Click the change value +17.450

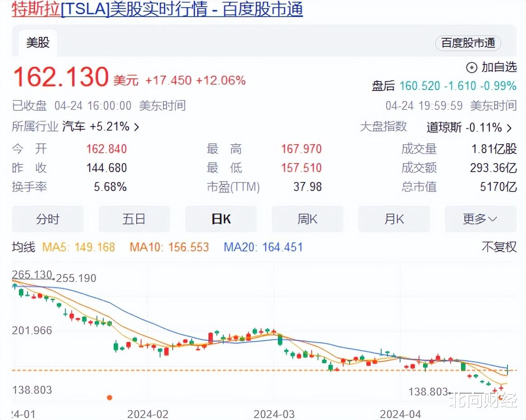click(x=168, y=81)
